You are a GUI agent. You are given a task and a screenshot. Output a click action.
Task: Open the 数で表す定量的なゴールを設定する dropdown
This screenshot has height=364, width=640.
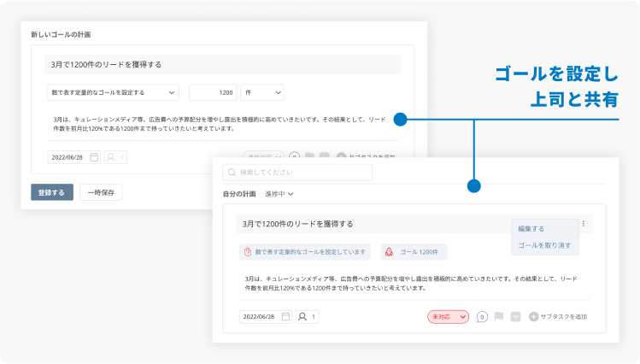pos(113,92)
